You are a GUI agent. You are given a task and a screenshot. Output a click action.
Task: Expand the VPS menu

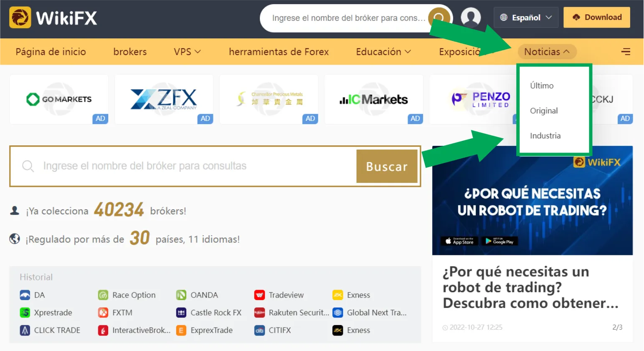pos(187,52)
